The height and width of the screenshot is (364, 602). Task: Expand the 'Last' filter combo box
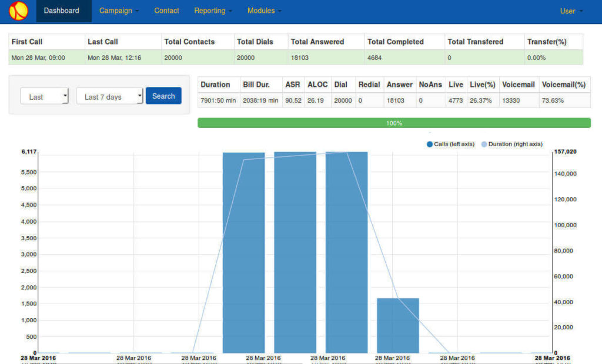click(x=44, y=96)
